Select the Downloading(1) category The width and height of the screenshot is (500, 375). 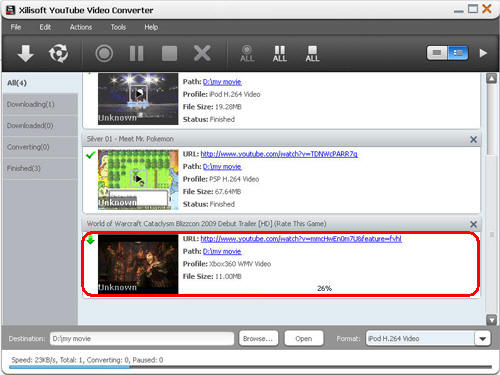(x=40, y=104)
